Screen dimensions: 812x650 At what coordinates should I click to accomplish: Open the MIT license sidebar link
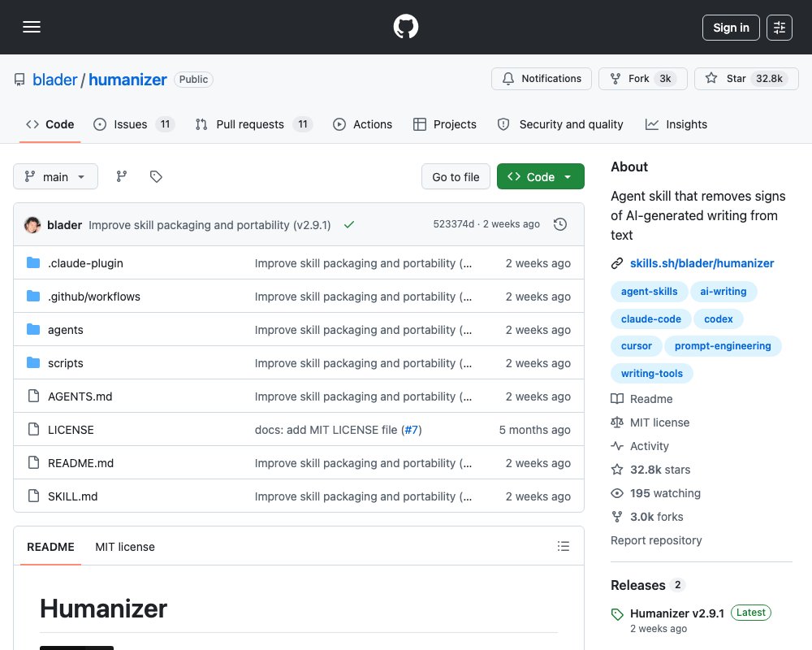point(650,422)
